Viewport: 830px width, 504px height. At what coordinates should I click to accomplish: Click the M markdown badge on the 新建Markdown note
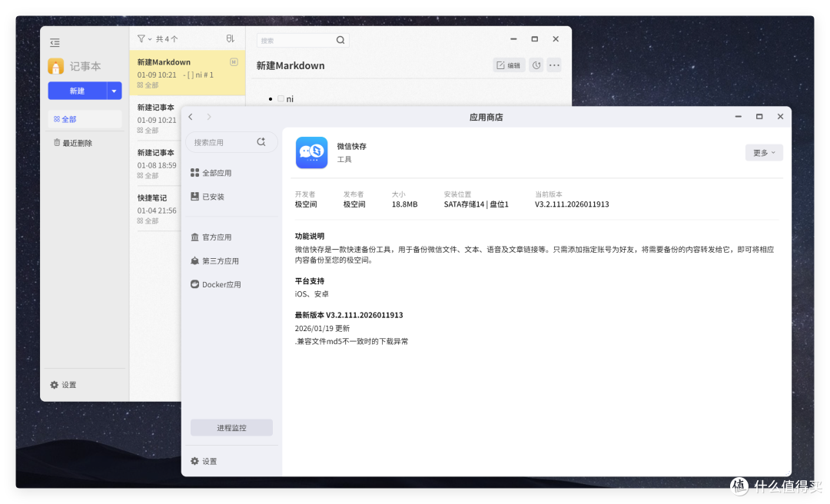(234, 62)
